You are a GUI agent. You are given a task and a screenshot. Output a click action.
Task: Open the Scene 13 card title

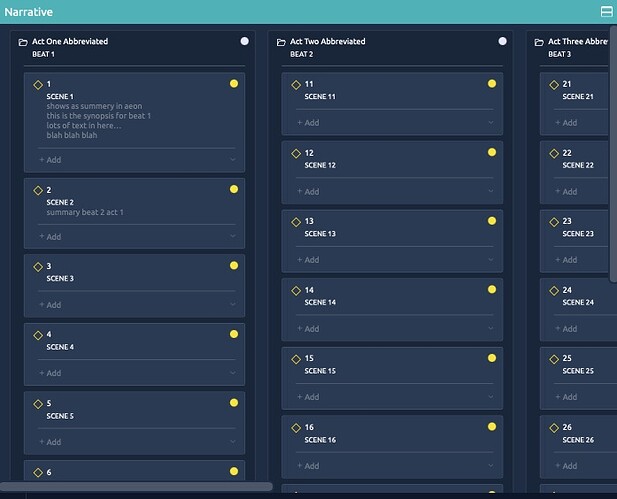click(x=320, y=234)
